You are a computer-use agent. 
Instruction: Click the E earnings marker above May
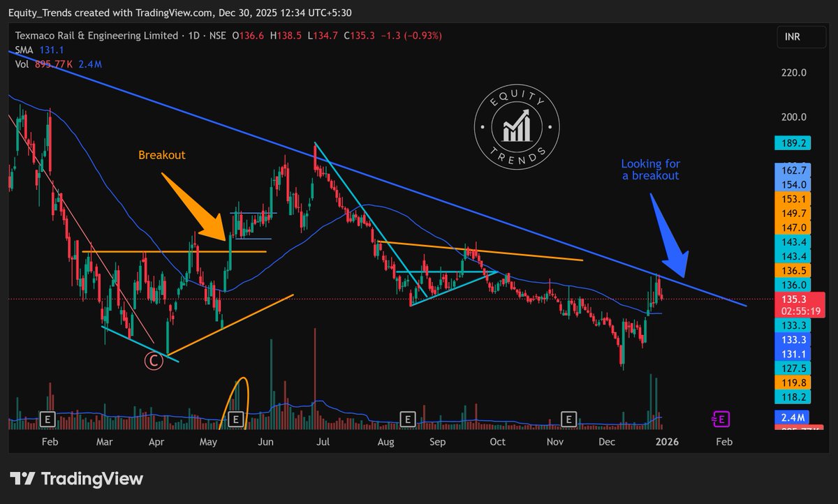236,419
